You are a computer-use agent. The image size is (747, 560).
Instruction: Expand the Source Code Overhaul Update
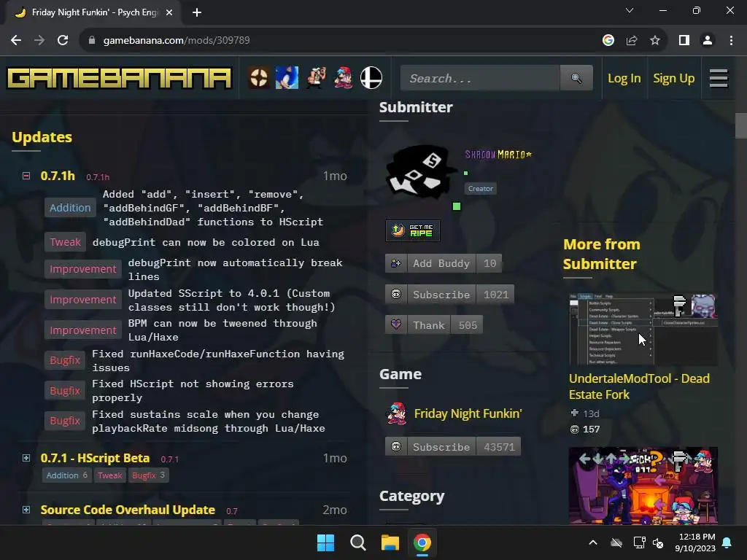[x=26, y=510]
